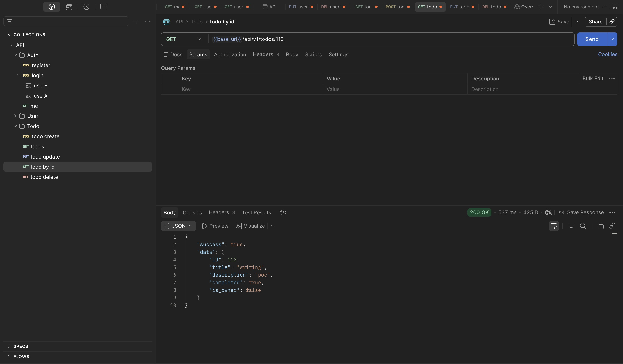Click the Share button
This screenshot has width=623, height=364.
(x=595, y=22)
